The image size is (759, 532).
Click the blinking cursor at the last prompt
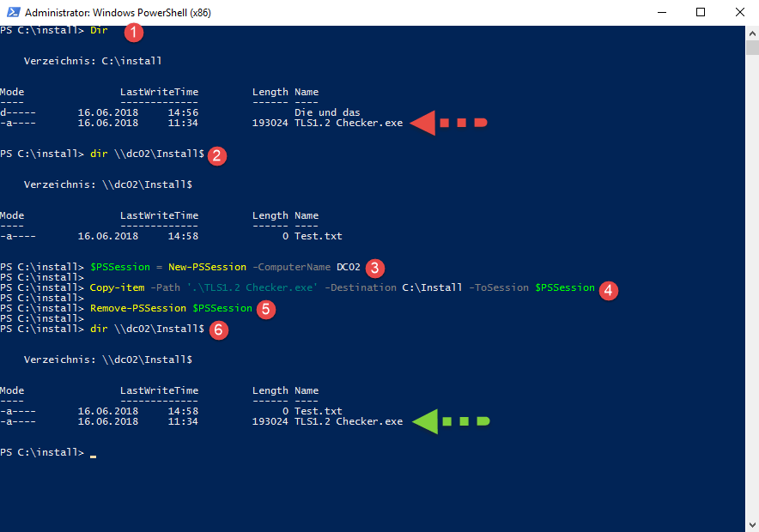(x=93, y=454)
